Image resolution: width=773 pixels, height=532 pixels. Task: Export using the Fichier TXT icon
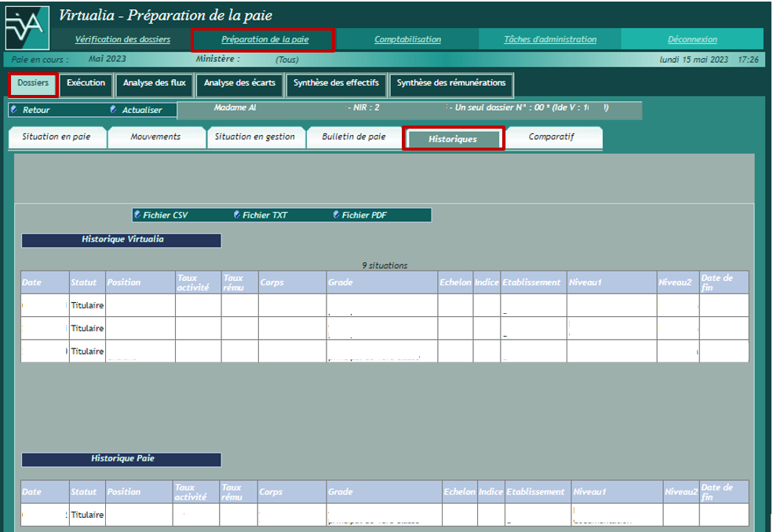pos(237,214)
